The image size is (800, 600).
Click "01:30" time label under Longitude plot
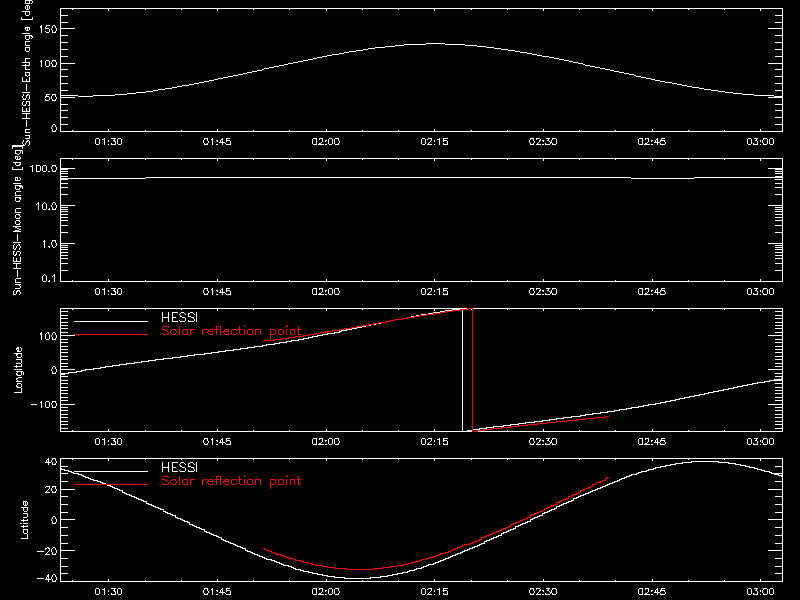[108, 441]
